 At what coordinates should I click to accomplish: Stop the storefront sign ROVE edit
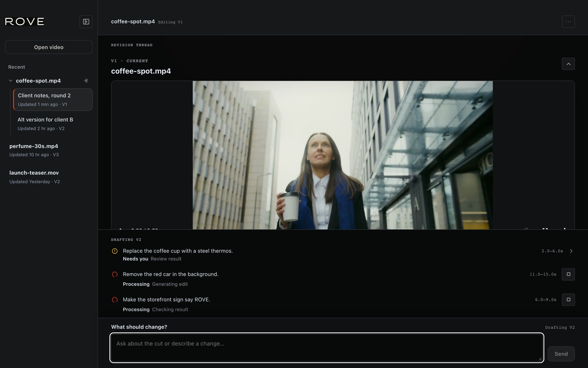coord(568,300)
